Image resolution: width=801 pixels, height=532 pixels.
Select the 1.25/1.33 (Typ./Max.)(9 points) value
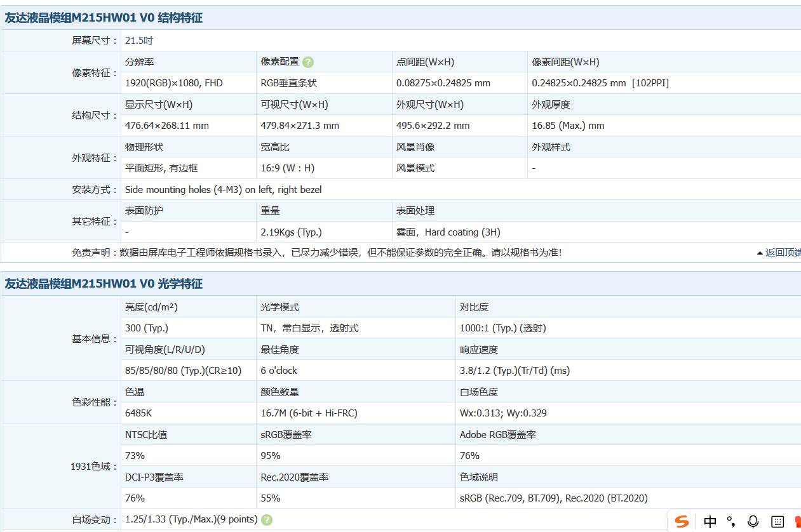point(191,519)
